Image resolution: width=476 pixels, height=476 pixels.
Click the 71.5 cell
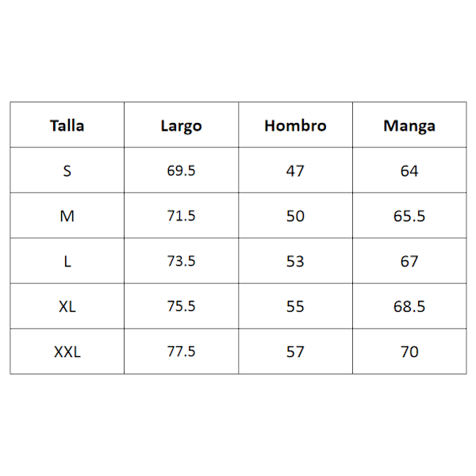click(181, 216)
